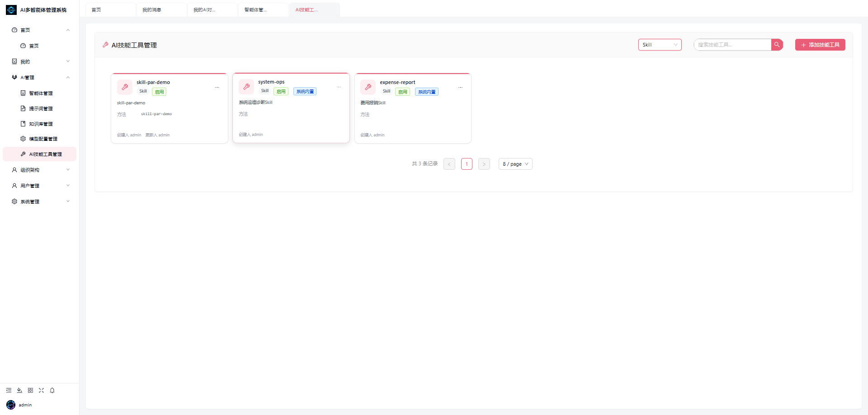Open the 首页 sub-item in the sidebar

(40, 46)
